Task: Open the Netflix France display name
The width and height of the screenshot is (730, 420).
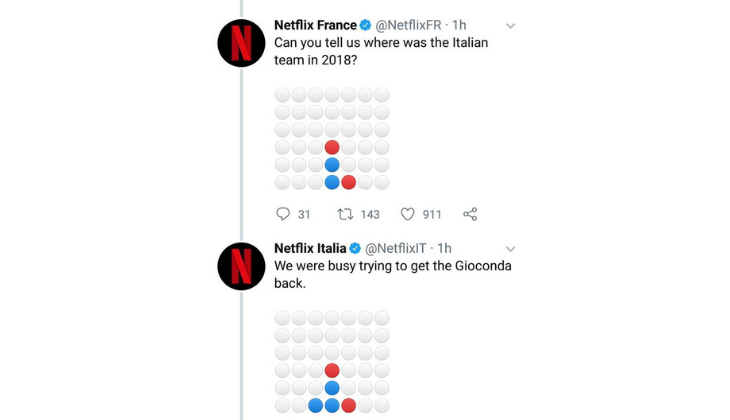Action: coord(315,25)
